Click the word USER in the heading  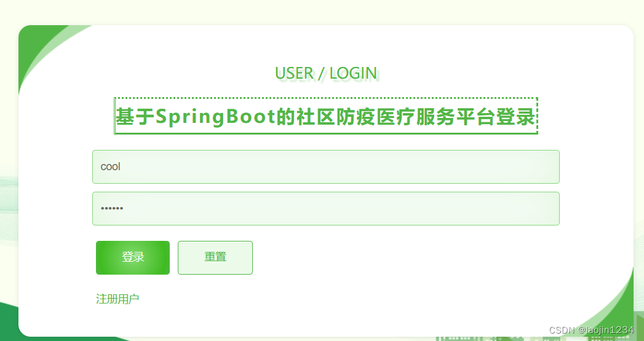tap(294, 74)
